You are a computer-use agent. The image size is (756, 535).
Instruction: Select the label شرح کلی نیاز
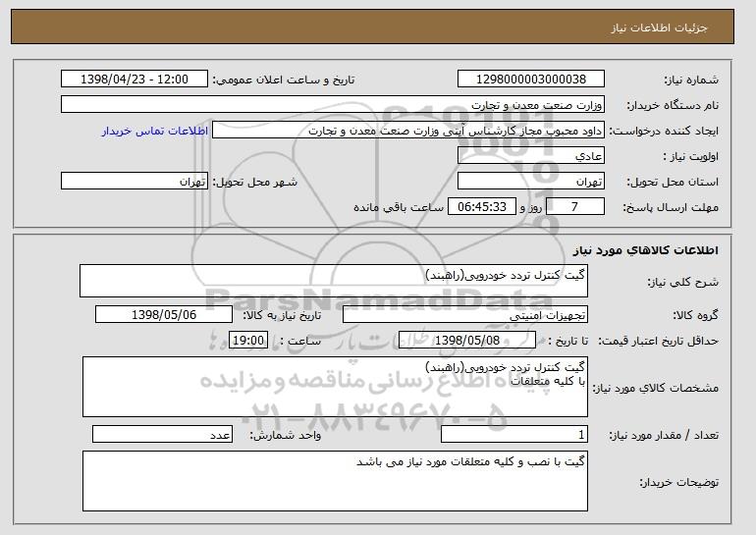682,283
